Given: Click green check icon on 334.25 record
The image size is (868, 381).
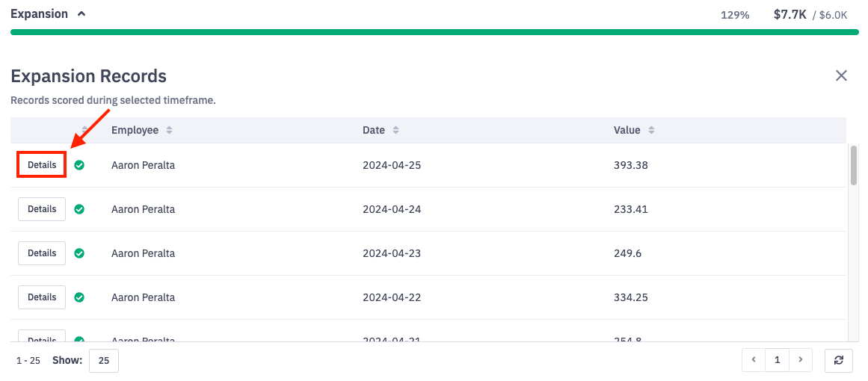Looking at the screenshot, I should tap(79, 297).
